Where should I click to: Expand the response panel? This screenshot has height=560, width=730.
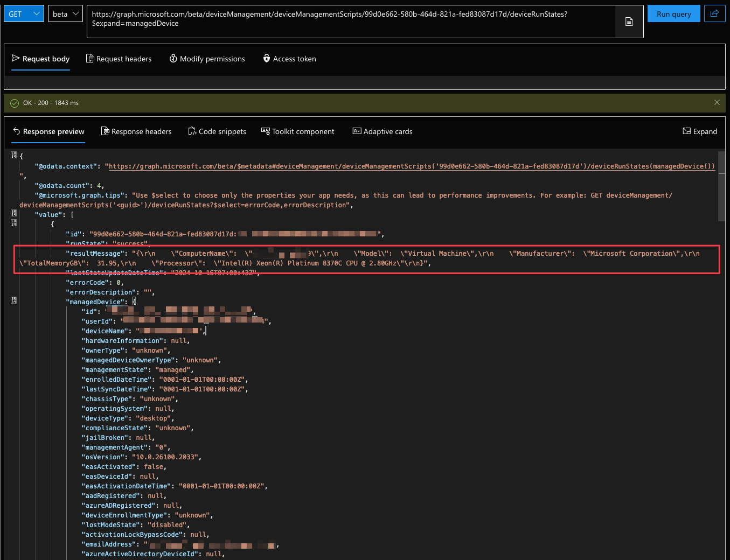point(700,131)
